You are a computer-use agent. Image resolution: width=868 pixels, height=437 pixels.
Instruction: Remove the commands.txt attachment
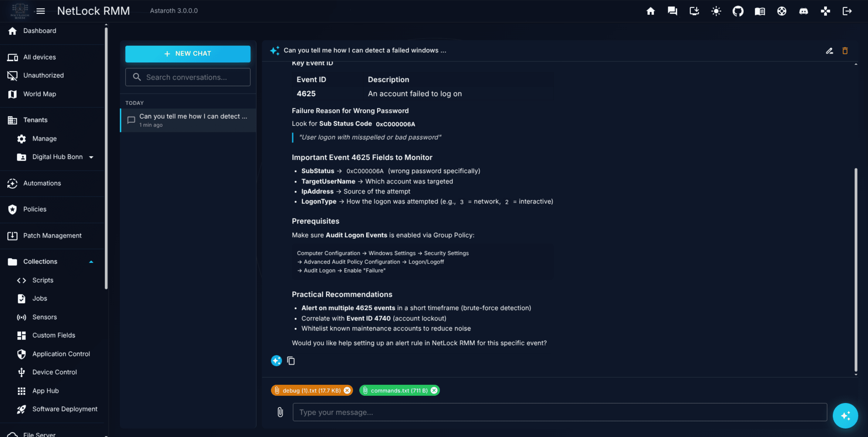click(x=434, y=390)
